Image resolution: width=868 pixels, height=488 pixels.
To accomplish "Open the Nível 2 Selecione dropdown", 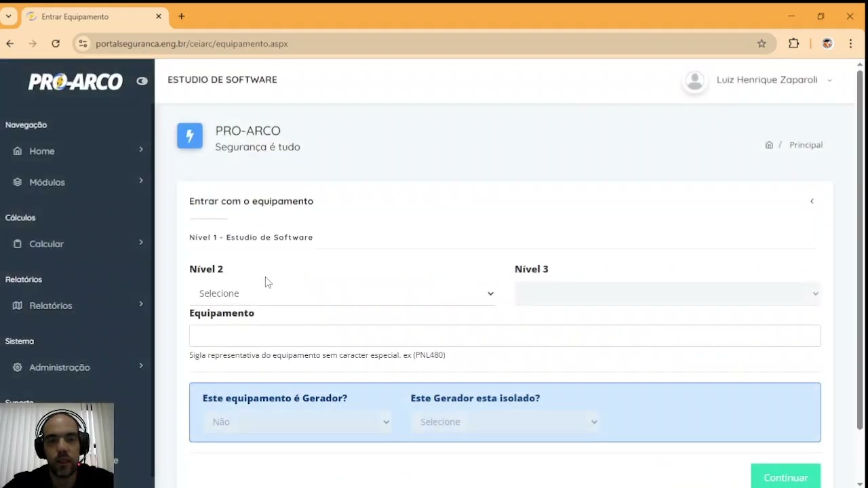I will coord(342,293).
